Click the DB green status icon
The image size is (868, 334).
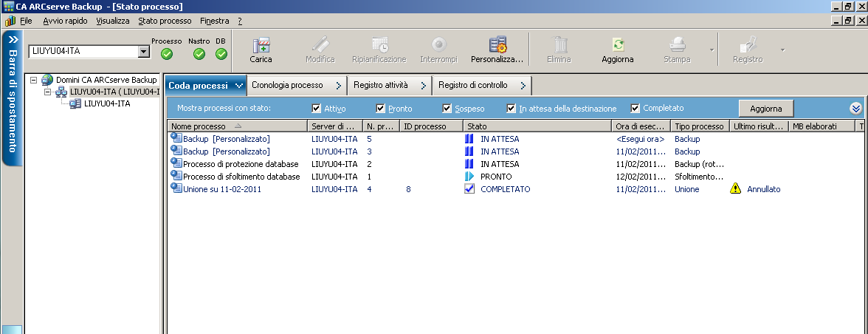point(221,54)
